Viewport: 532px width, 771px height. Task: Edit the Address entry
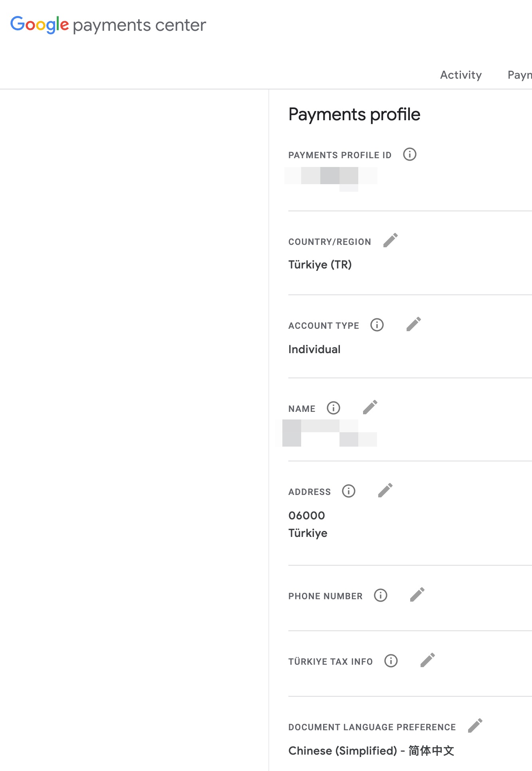click(x=385, y=491)
